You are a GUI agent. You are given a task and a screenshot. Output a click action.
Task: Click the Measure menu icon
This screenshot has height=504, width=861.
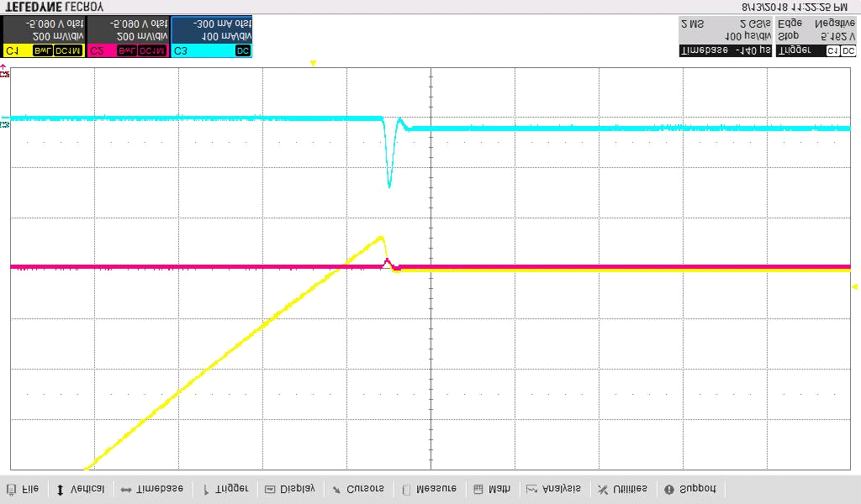[x=406, y=489]
